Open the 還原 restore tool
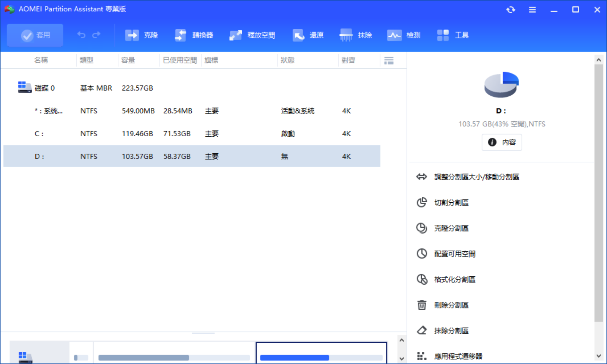Screen dimensions: 607x364 pyautogui.click(x=308, y=35)
